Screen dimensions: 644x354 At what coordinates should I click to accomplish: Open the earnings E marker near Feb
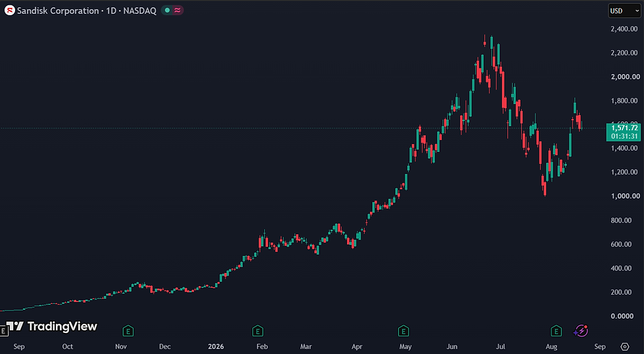coord(258,330)
